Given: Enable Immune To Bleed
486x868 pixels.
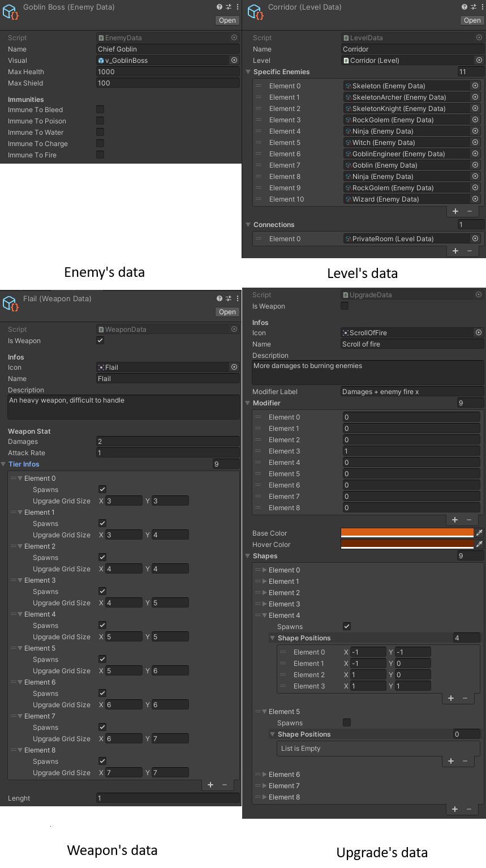Looking at the screenshot, I should point(100,110).
